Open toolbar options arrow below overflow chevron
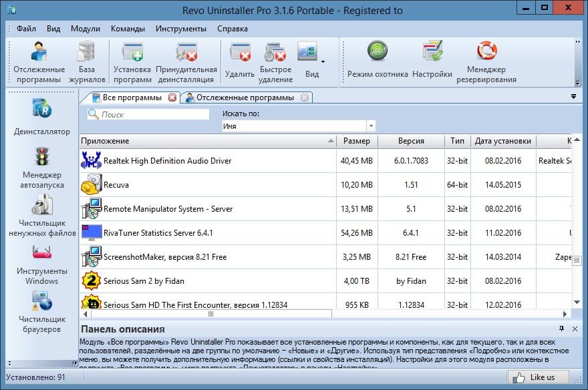This screenshot has width=588, height=390. point(578,83)
